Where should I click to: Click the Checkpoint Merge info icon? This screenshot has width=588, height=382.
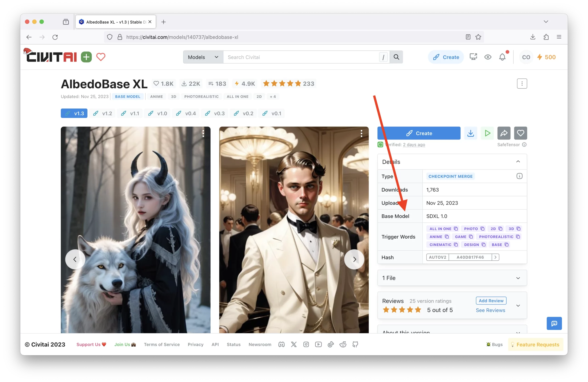tap(519, 176)
